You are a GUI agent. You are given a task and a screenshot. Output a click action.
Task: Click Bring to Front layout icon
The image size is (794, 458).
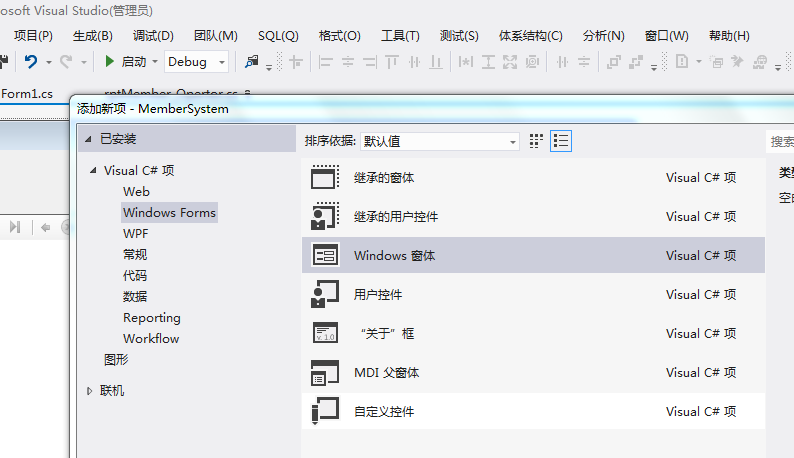tap(614, 62)
